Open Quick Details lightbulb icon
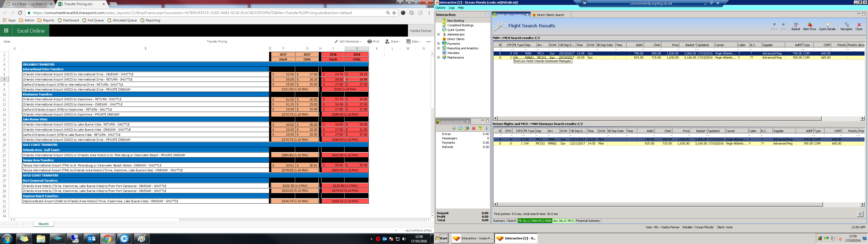 coord(827,26)
